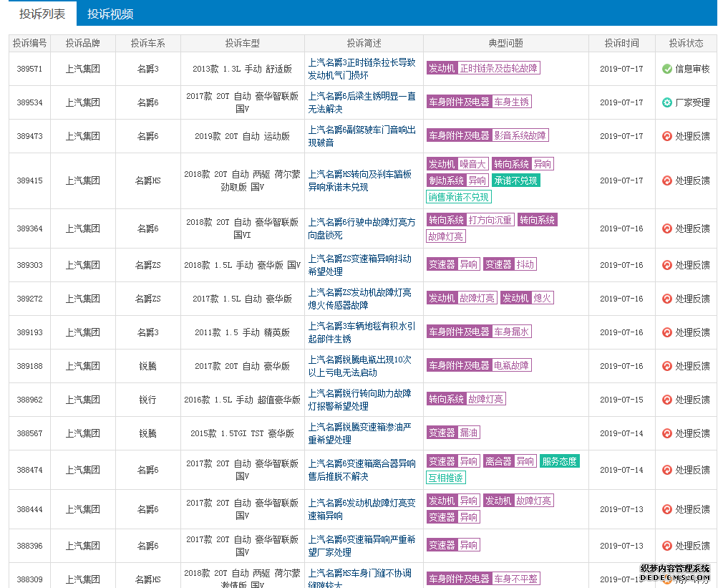Click the green 服务态度 tag

(560, 461)
